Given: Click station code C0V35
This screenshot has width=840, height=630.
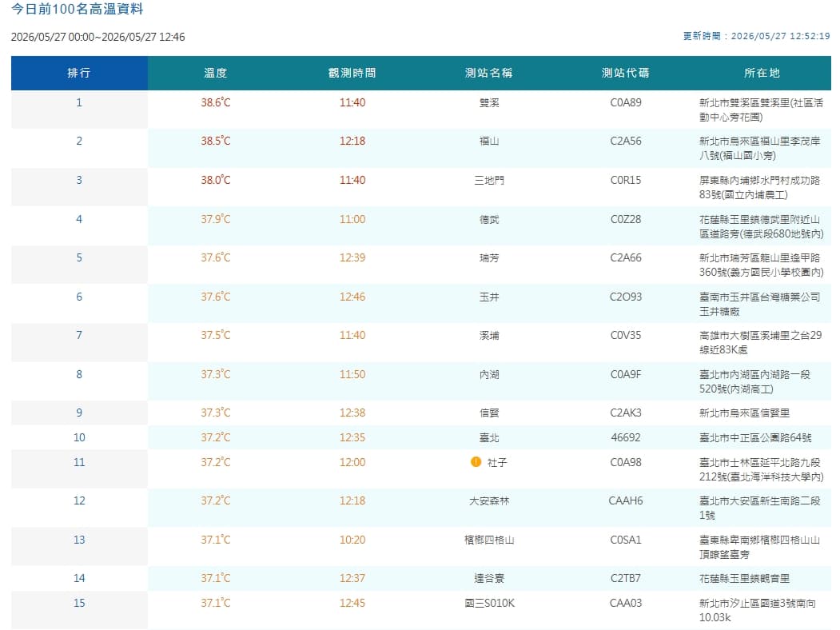Looking at the screenshot, I should [626, 336].
